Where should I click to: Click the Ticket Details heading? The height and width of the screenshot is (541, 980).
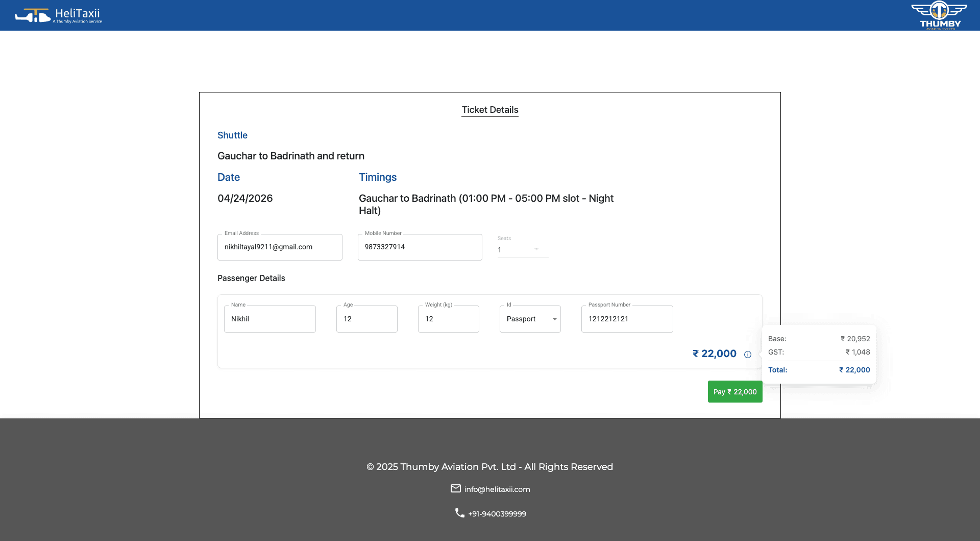tap(489, 110)
